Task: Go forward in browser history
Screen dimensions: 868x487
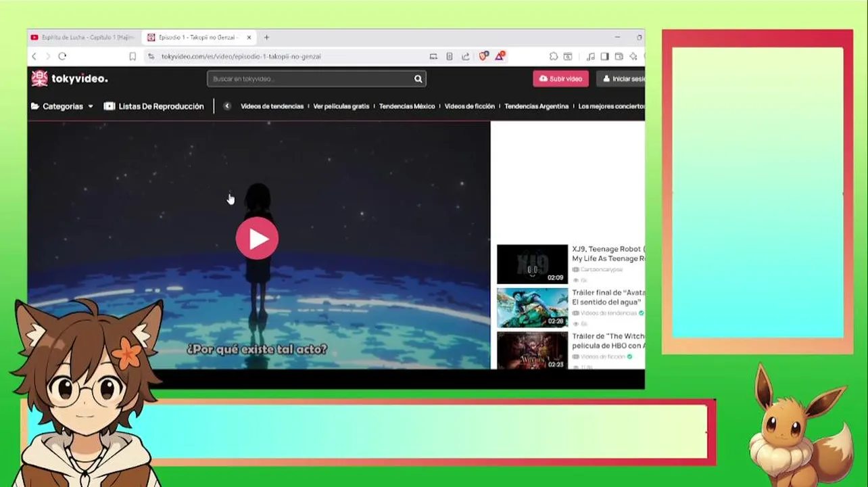Action: click(47, 56)
